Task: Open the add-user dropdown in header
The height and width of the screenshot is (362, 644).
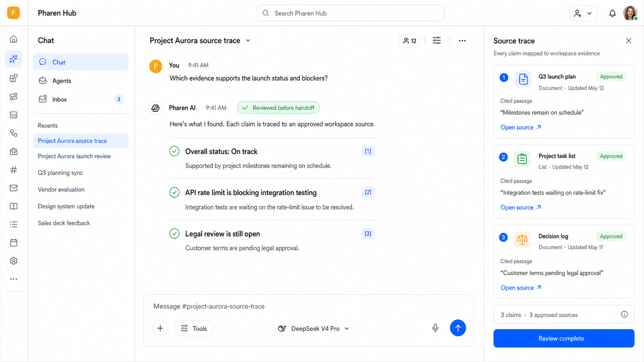Action: [x=583, y=13]
